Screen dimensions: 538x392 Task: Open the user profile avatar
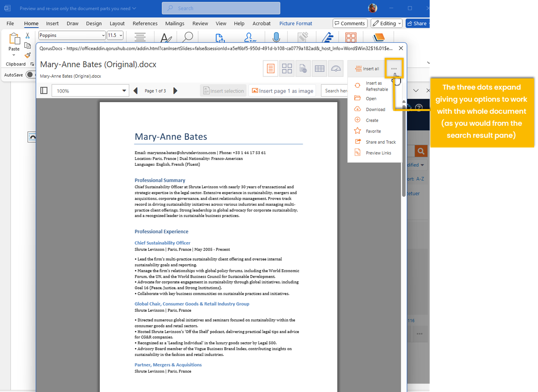(372, 8)
